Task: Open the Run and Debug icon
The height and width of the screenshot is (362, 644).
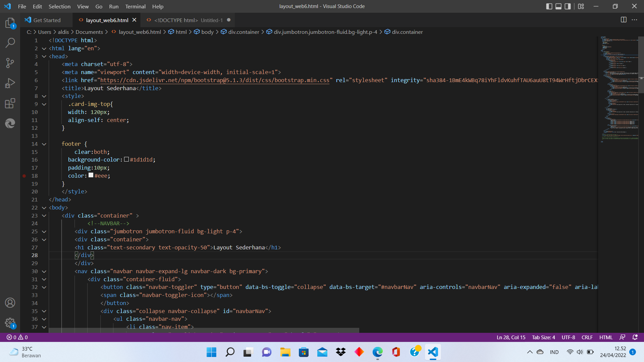Action: tap(10, 83)
